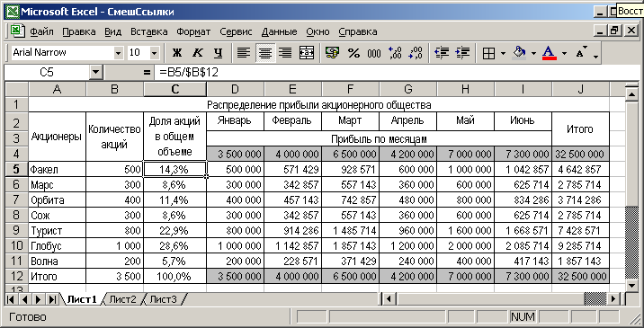Apply Fill Color bucket
The width and height of the screenshot is (644, 328).
pyautogui.click(x=519, y=53)
